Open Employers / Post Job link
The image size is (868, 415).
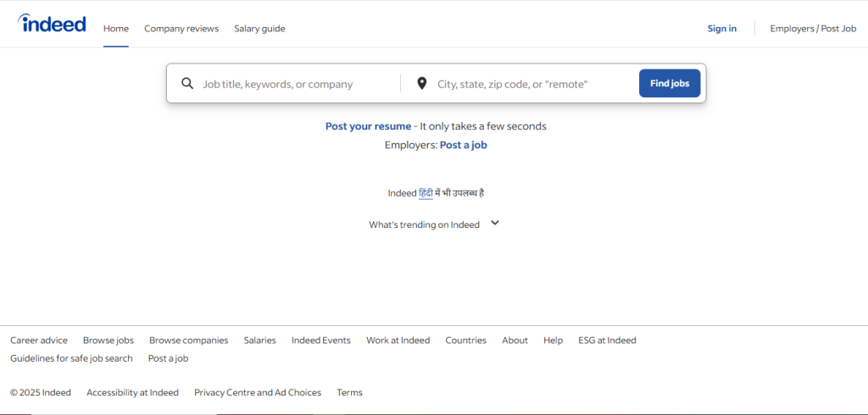pos(813,28)
